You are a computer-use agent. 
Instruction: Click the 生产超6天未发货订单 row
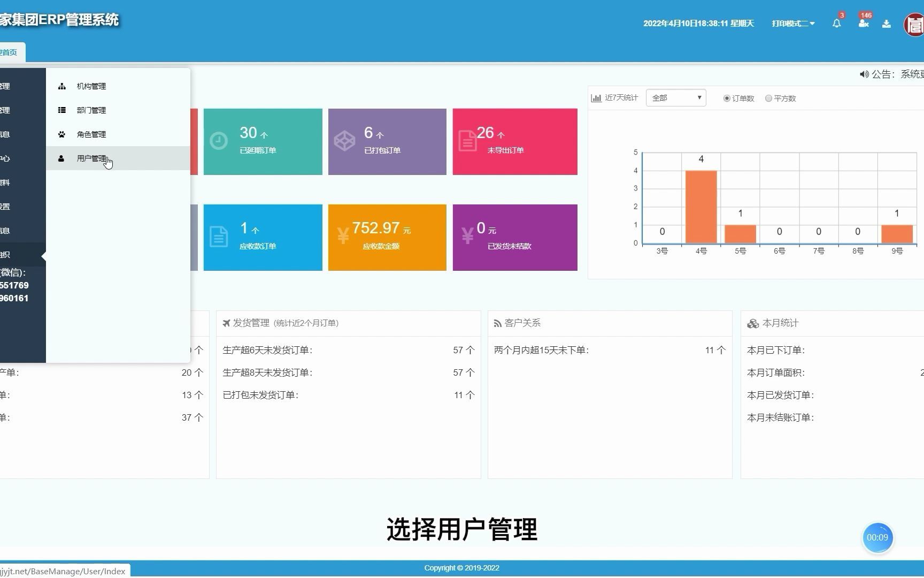[x=349, y=350]
